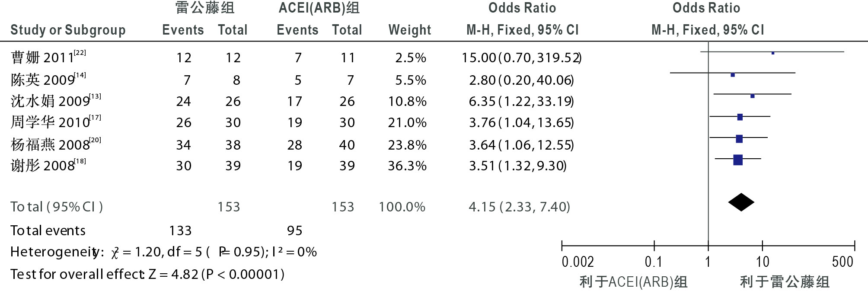Click the weight value 36.3%

pos(407,166)
